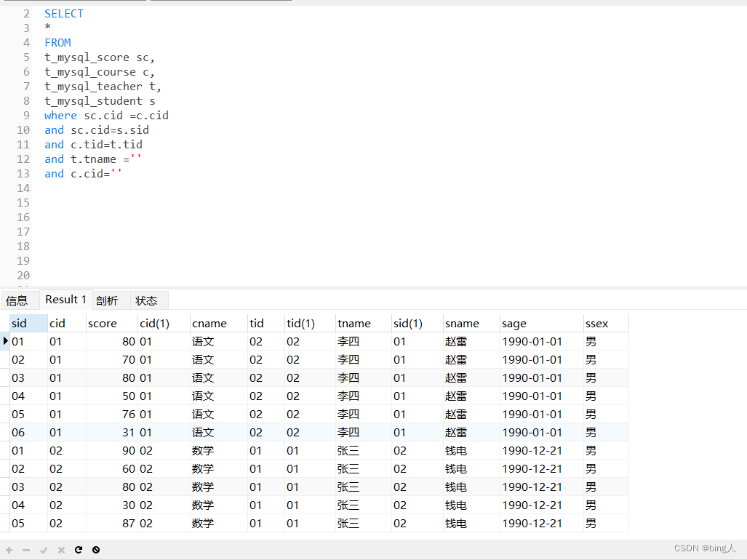
Task: Delete selected record using the minus icon
Action: point(26,550)
